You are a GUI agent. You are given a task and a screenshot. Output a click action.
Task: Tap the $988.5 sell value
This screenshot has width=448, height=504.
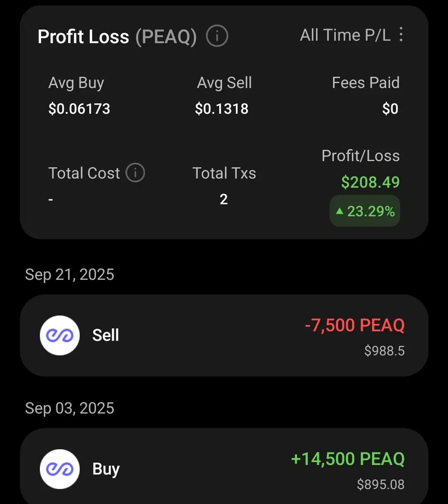(x=384, y=351)
